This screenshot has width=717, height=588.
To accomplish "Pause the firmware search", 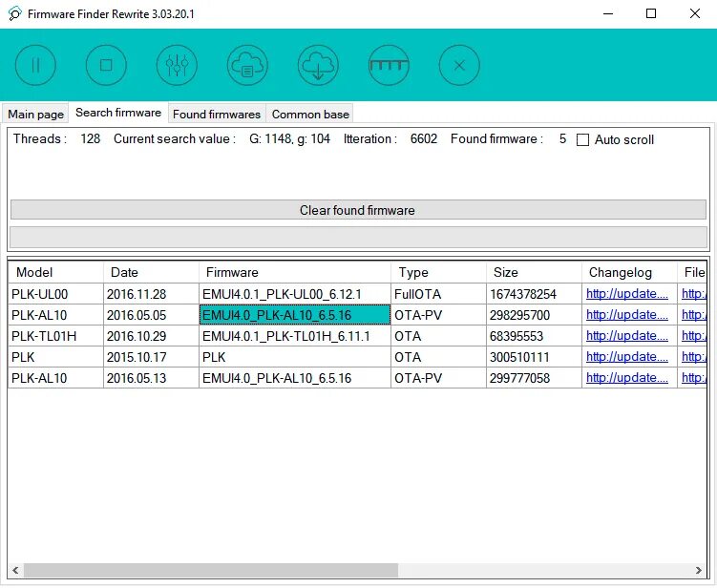I will [x=35, y=65].
